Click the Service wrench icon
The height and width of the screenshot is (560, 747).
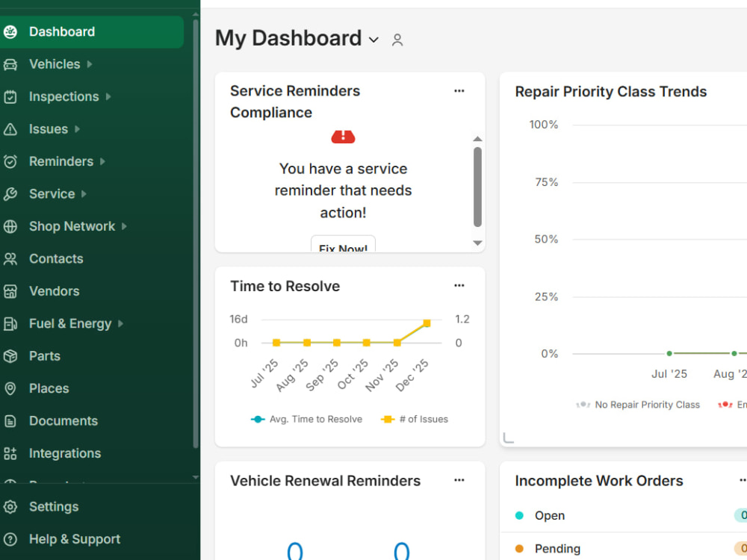pyautogui.click(x=10, y=194)
